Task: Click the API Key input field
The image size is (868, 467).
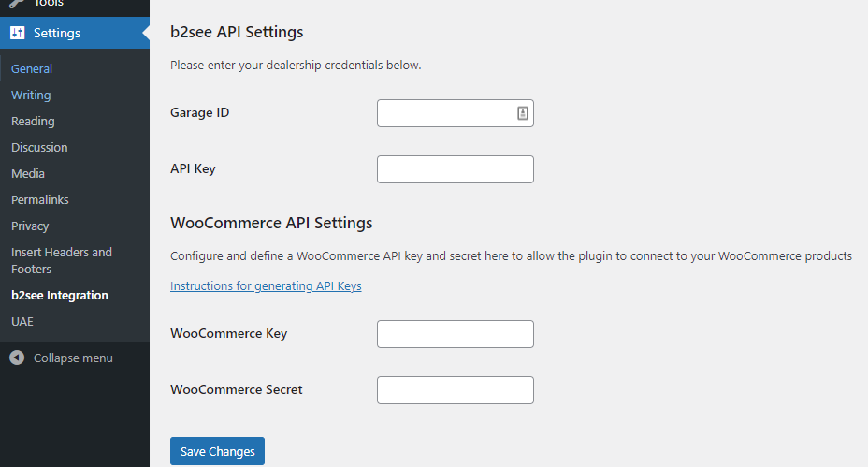Action: pyautogui.click(x=455, y=169)
